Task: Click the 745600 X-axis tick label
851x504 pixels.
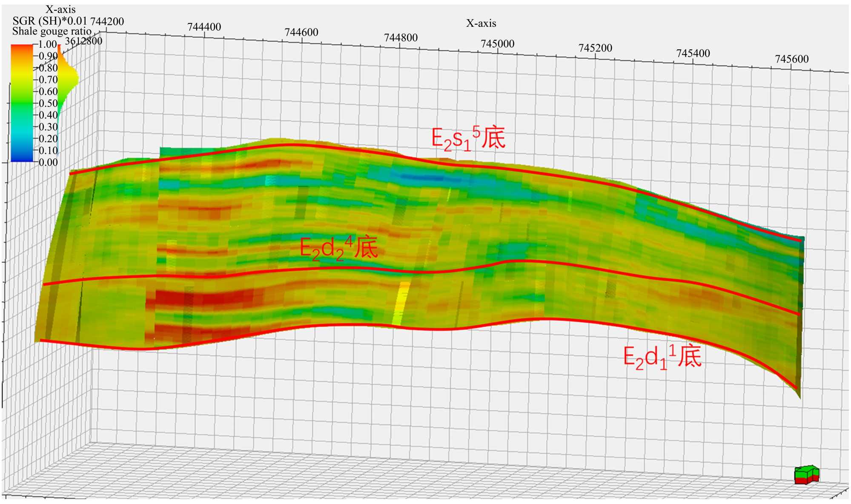Action: click(791, 59)
